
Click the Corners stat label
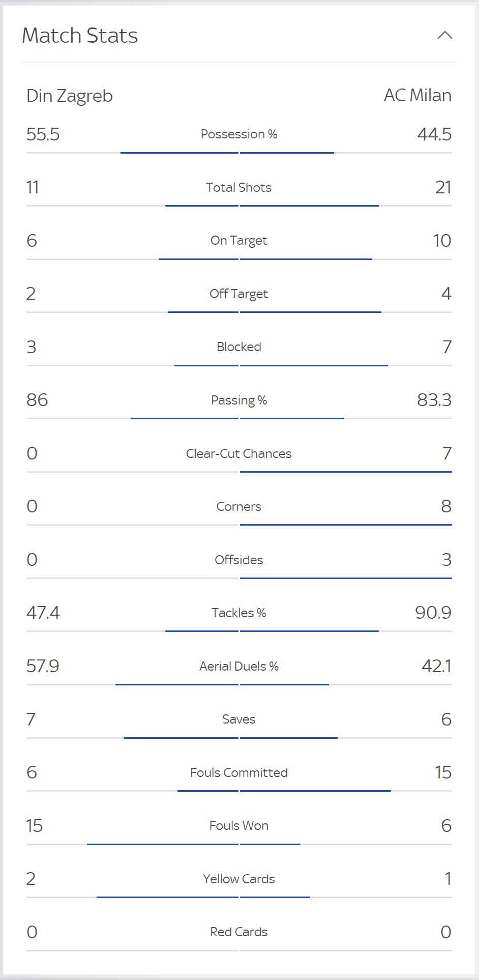point(239,506)
